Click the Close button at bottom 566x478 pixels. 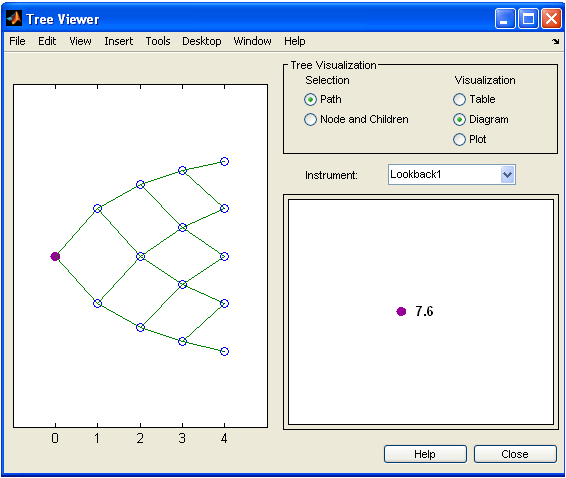tap(515, 454)
